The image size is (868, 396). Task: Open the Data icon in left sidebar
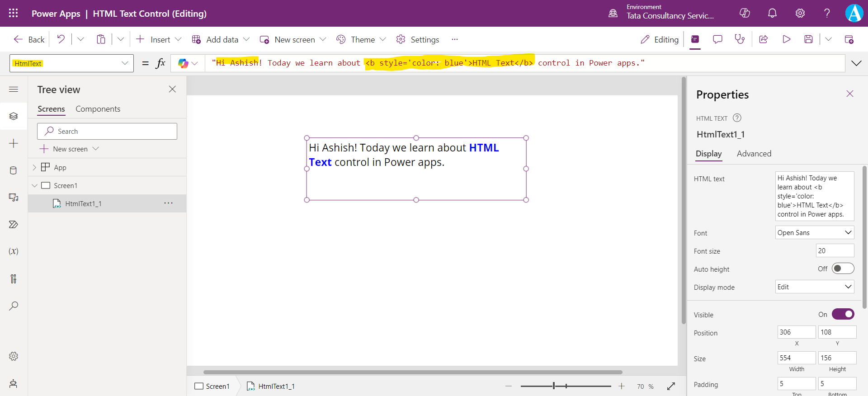pyautogui.click(x=14, y=170)
